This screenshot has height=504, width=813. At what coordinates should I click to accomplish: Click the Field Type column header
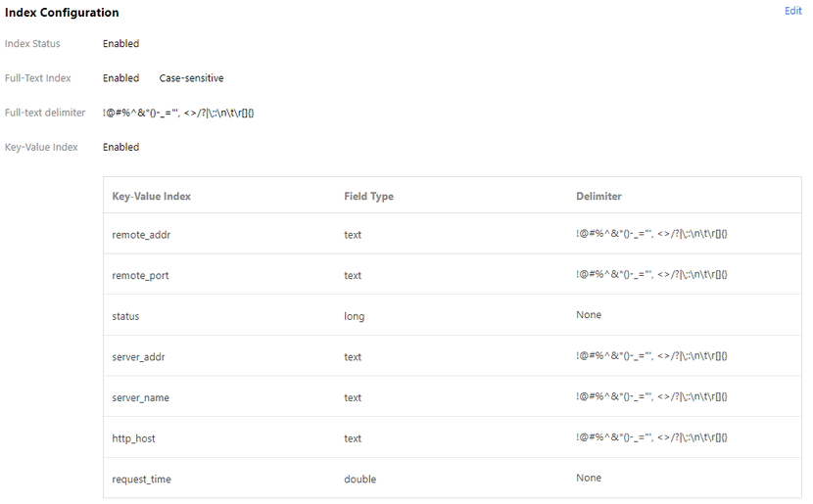pyautogui.click(x=368, y=197)
